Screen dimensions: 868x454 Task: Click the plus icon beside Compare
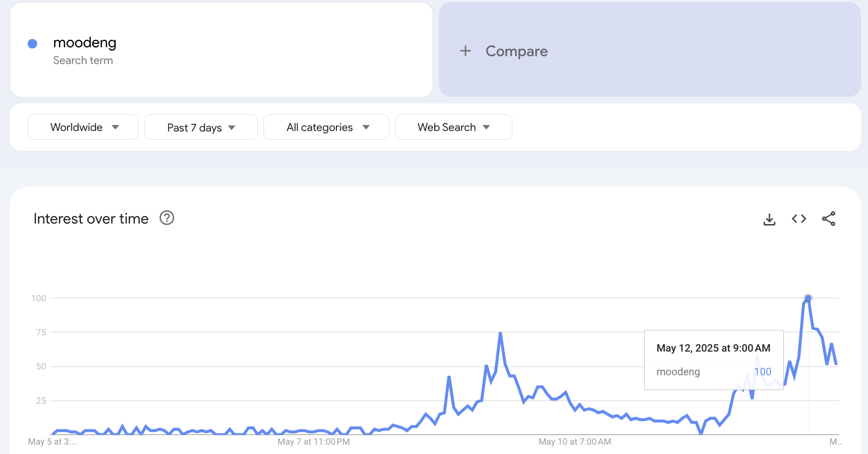(465, 51)
